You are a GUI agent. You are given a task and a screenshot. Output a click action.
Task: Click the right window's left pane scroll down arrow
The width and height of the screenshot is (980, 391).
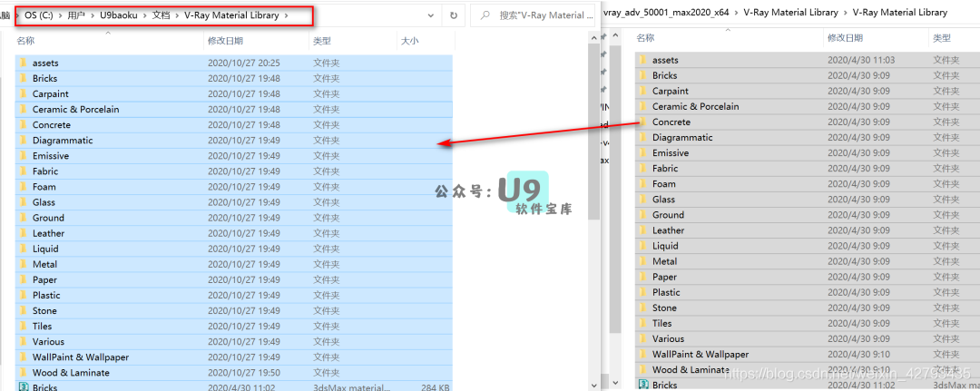[614, 382]
